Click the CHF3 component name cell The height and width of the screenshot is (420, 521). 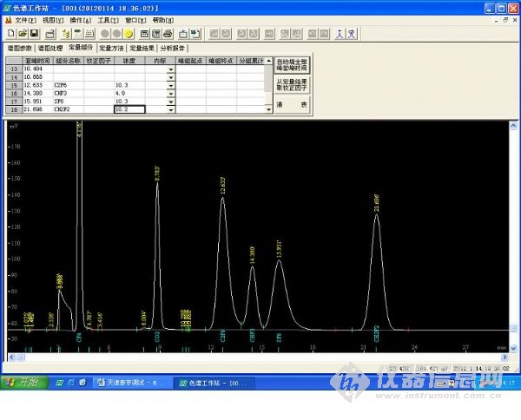coord(69,94)
